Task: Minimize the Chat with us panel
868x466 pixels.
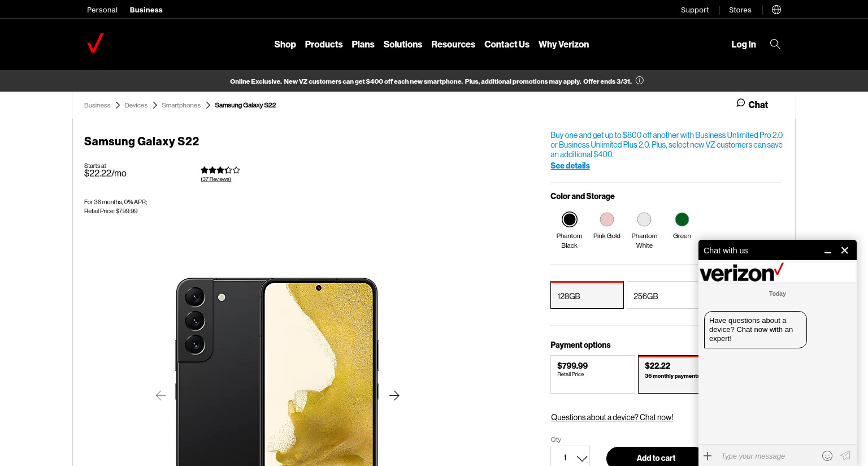Action: coord(828,251)
